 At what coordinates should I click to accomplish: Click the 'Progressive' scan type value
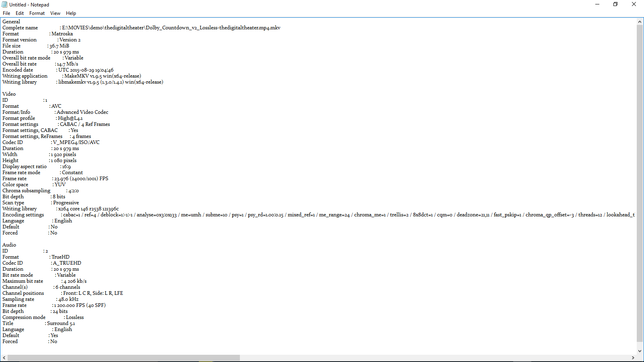tap(66, 203)
